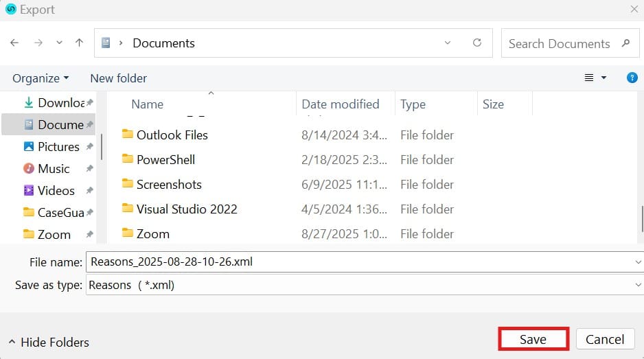Expand the Recent locations dropdown arrow
The image size is (644, 359).
coord(59,43)
